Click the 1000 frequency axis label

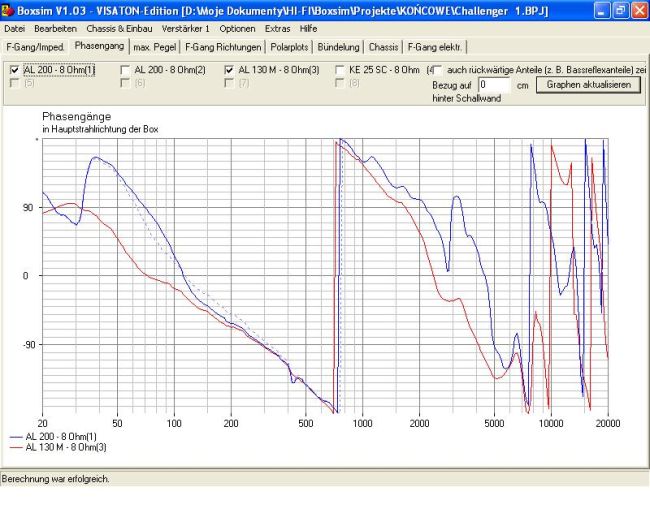(x=363, y=423)
